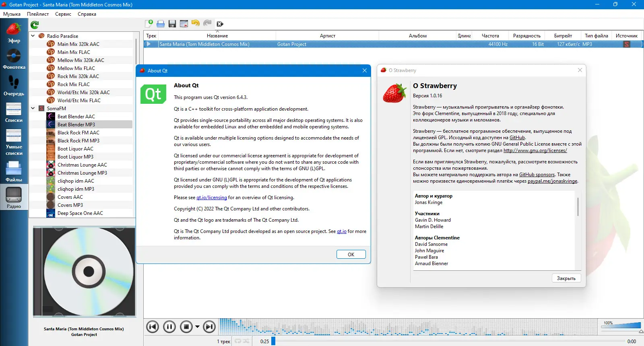
Task: Click the 0:00 remaining time label
Action: pos(632,342)
